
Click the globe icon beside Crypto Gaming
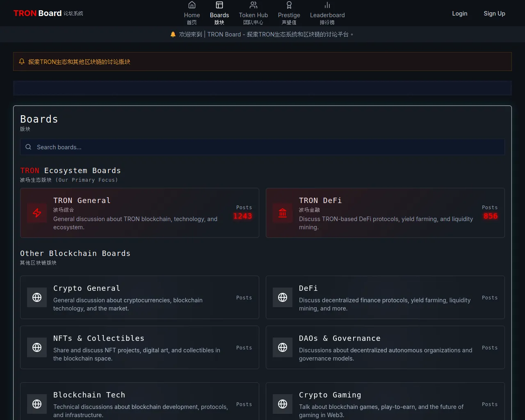(x=283, y=404)
